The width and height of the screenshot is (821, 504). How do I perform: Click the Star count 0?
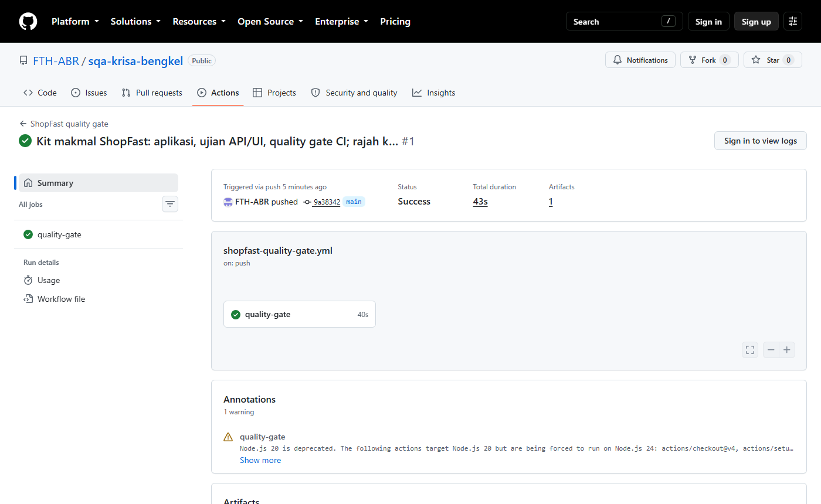(x=788, y=60)
